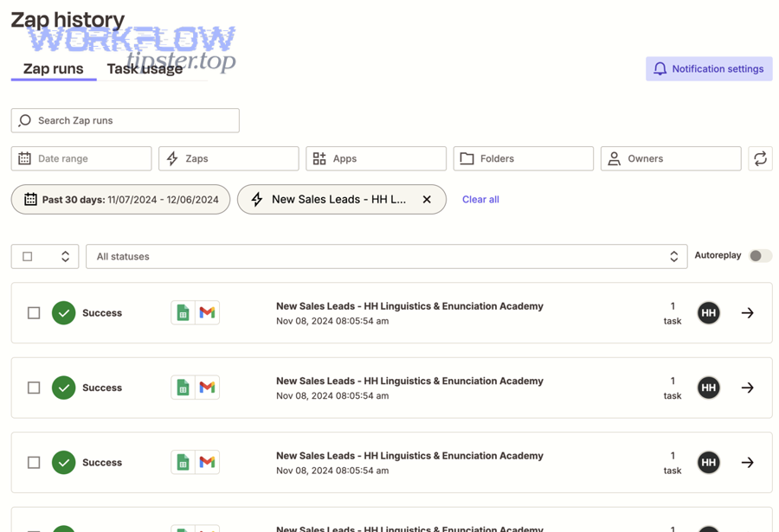779x532 pixels.
Task: Click Google Sheets icon in second run
Action: (183, 388)
